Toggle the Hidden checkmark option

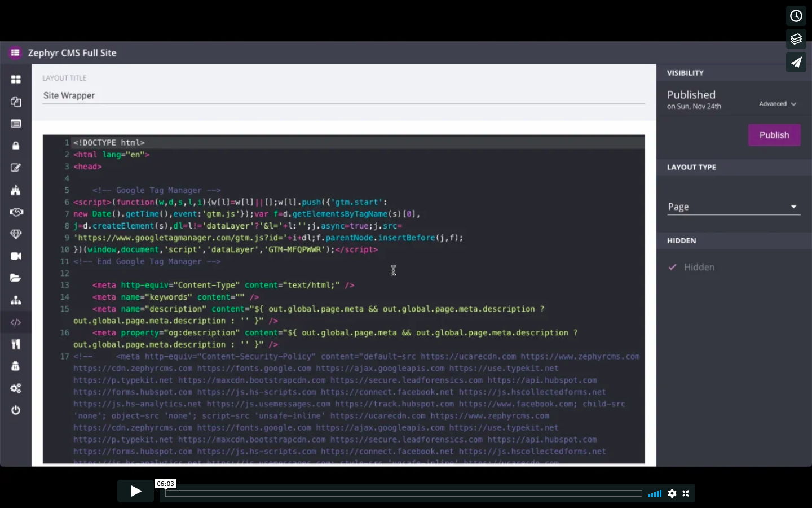click(x=691, y=268)
